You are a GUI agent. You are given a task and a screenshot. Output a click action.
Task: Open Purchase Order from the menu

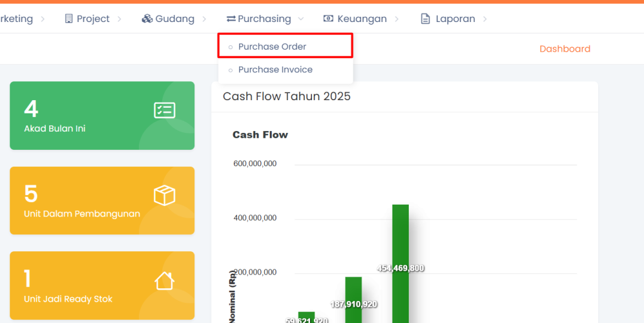(x=272, y=47)
